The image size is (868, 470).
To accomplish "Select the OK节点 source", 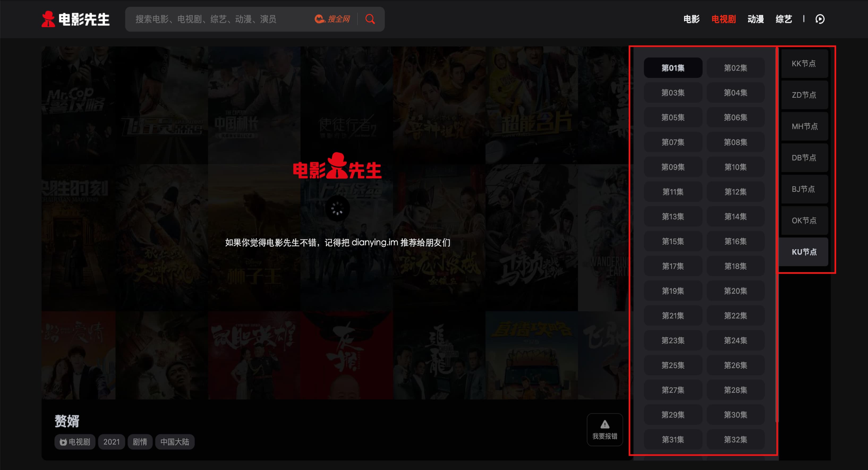I will coord(804,220).
